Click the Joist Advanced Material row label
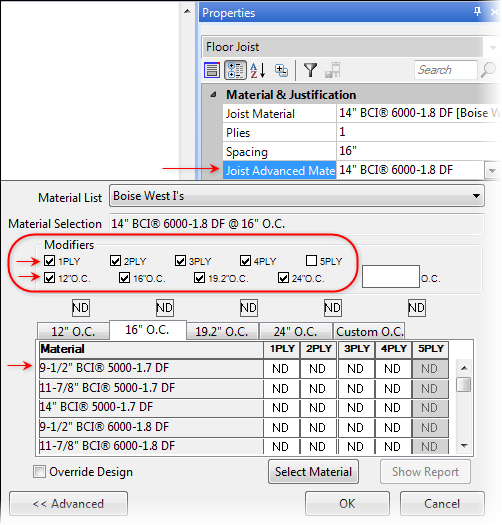This screenshot has width=502, height=525. [280, 170]
